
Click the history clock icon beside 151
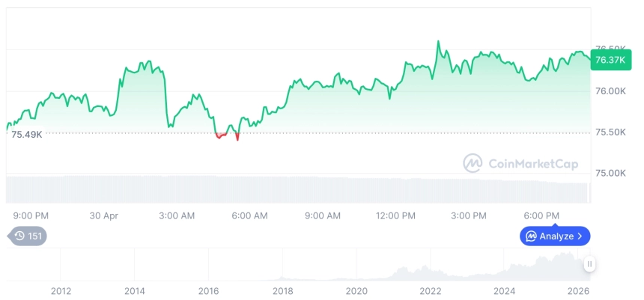19,236
